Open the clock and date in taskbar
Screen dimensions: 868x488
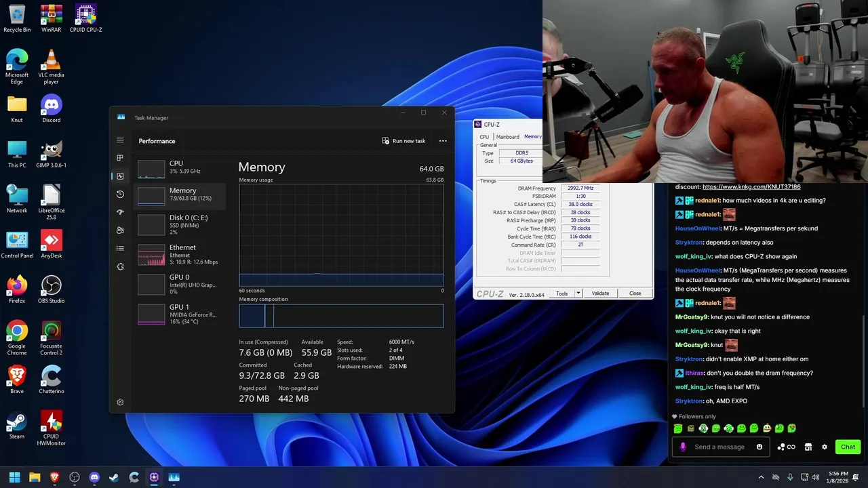[x=838, y=477]
